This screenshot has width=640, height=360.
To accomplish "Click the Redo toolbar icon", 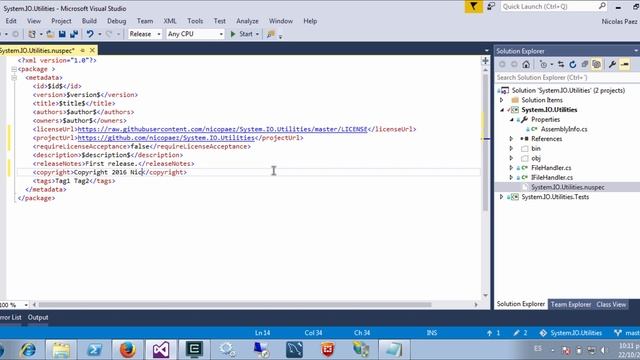I will 109,34.
